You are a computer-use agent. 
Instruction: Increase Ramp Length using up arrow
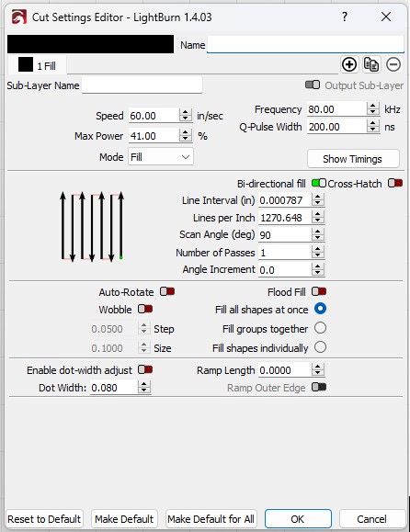pos(318,367)
